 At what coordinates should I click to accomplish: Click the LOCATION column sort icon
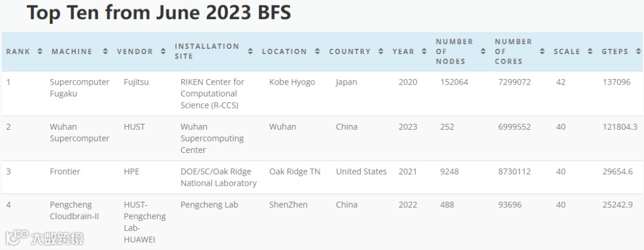point(317,51)
